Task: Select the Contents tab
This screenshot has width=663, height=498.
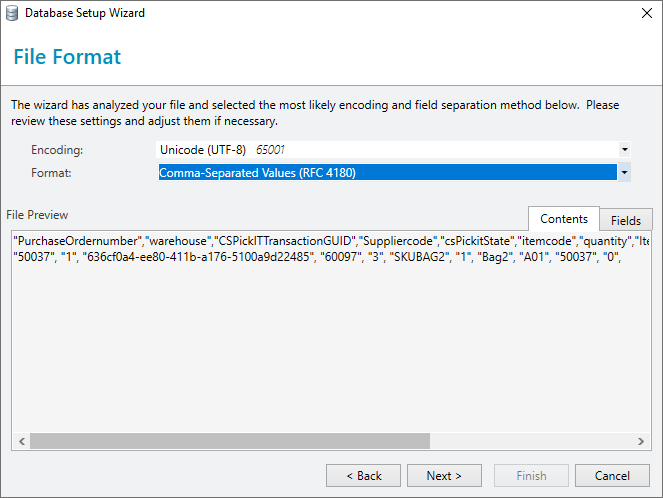Action: click(x=564, y=219)
